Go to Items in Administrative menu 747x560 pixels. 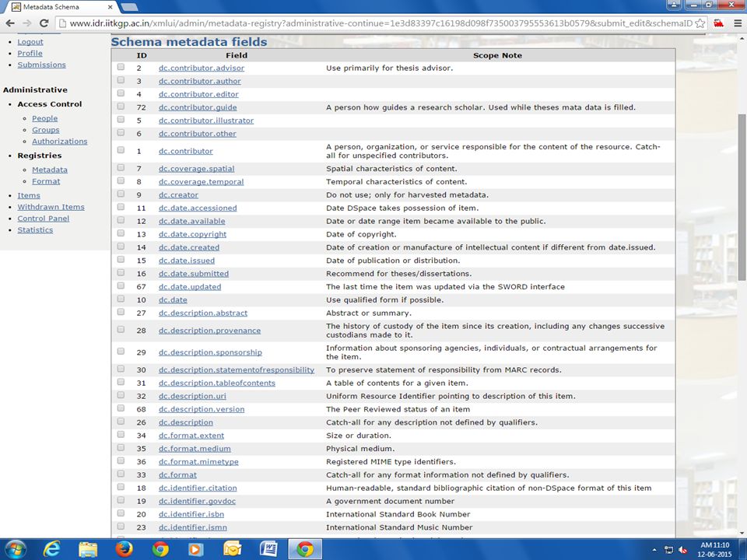(x=29, y=196)
